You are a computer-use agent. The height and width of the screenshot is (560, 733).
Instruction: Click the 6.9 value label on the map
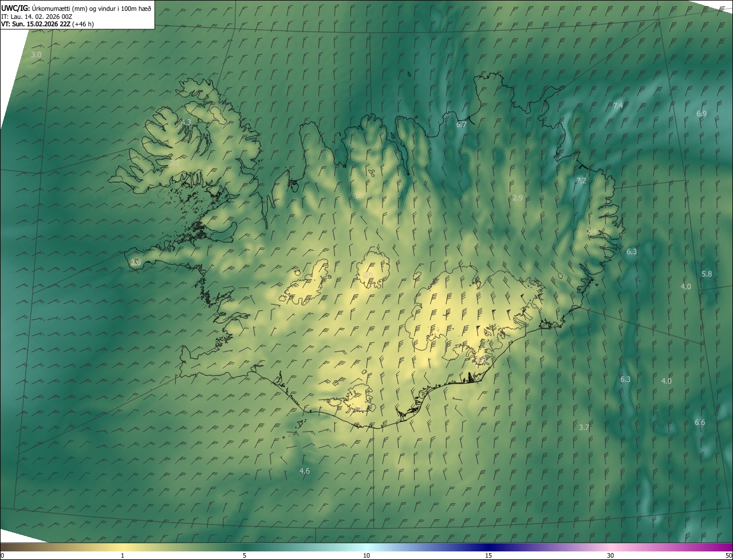(x=702, y=114)
